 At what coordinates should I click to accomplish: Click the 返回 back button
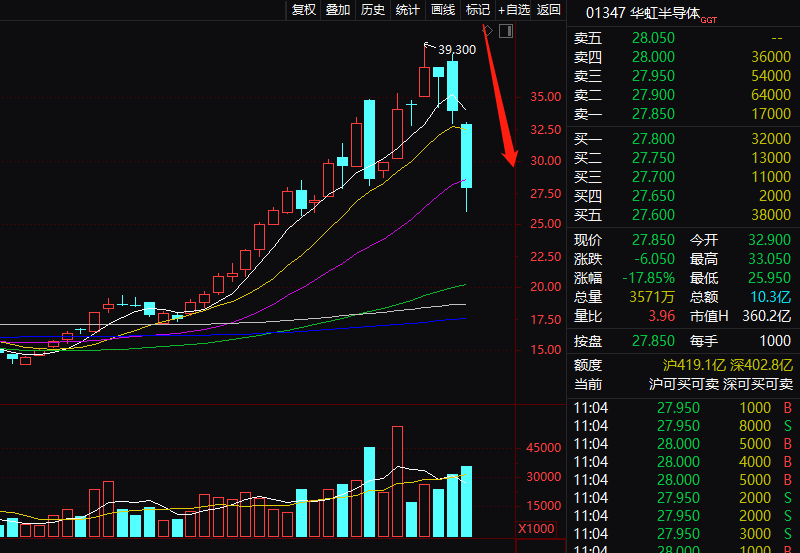549,10
